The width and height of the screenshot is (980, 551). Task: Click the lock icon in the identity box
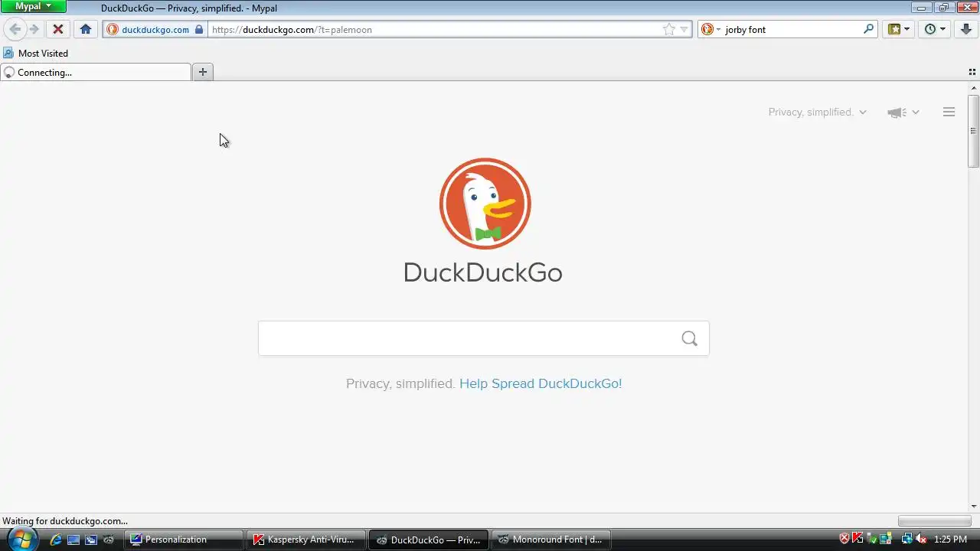199,29
